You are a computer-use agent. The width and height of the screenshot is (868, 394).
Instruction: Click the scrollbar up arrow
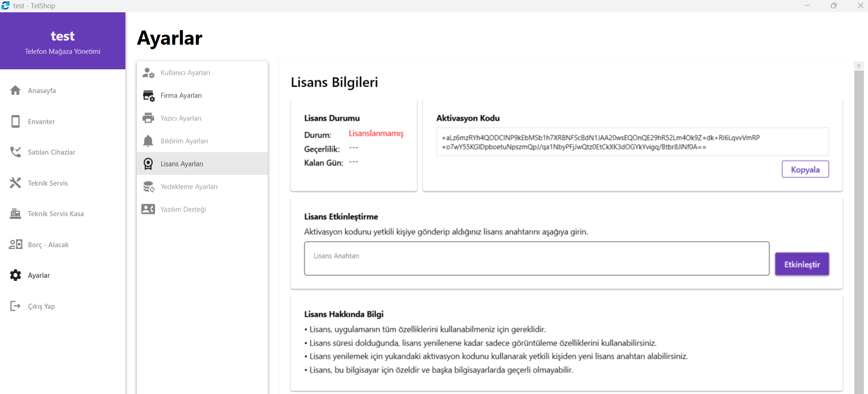pos(858,67)
